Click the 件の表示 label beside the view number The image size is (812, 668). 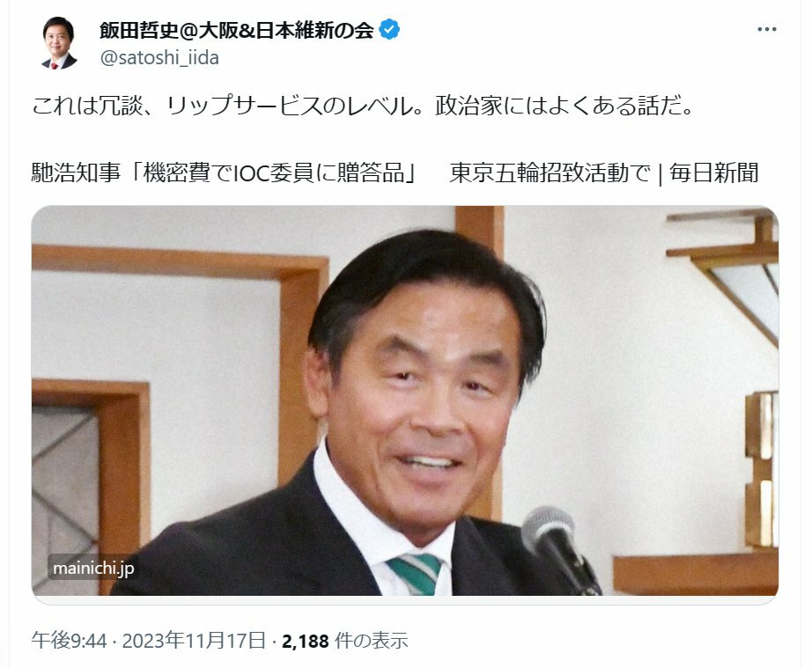click(372, 641)
